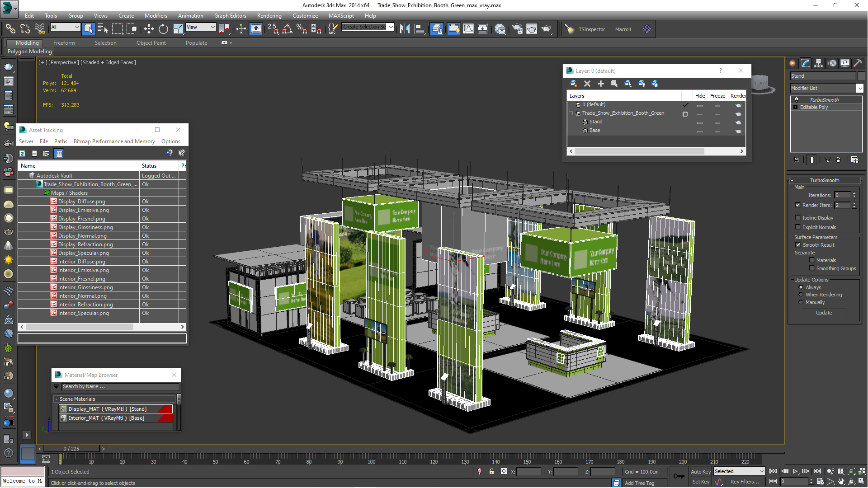Open the MAXScript menu
Viewport: 868px width, 488px height.
(x=341, y=16)
